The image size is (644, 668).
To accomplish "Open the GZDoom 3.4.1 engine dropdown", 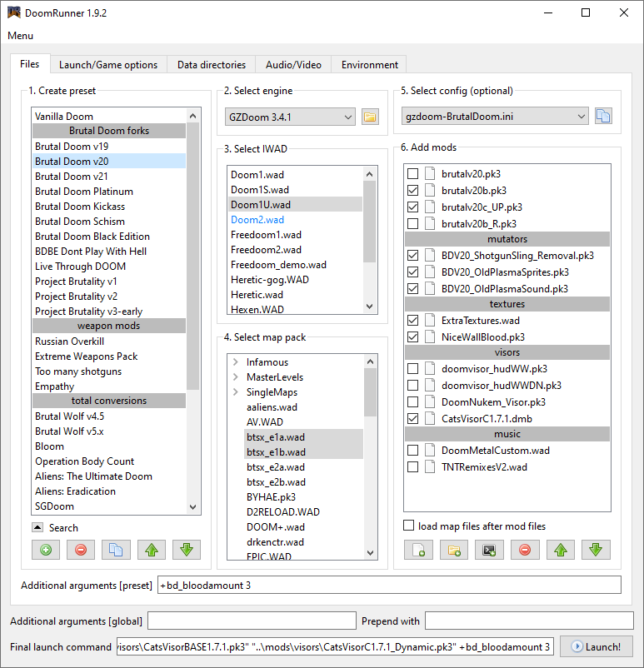I will [x=290, y=117].
